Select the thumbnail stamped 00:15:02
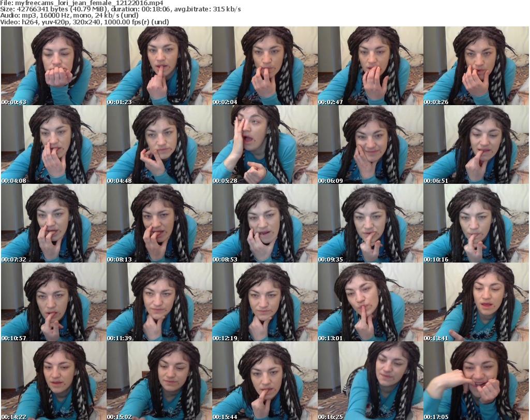The image size is (530, 420). pyautogui.click(x=159, y=381)
